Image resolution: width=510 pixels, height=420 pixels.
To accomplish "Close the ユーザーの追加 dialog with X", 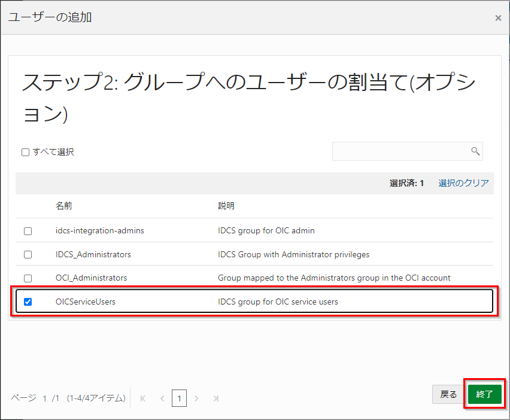I will click(x=498, y=18).
